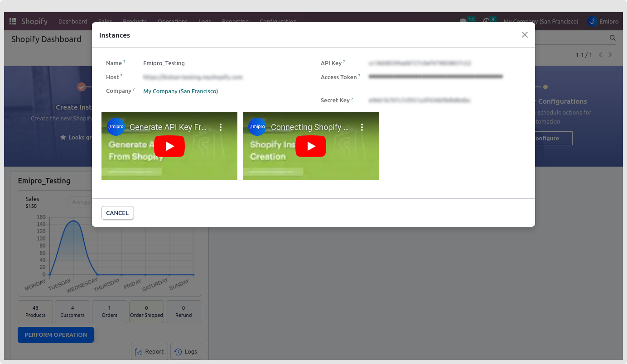Viewport: 627px width, 364px height.
Task: Open the messages icon with 14 badge
Action: coord(467,21)
